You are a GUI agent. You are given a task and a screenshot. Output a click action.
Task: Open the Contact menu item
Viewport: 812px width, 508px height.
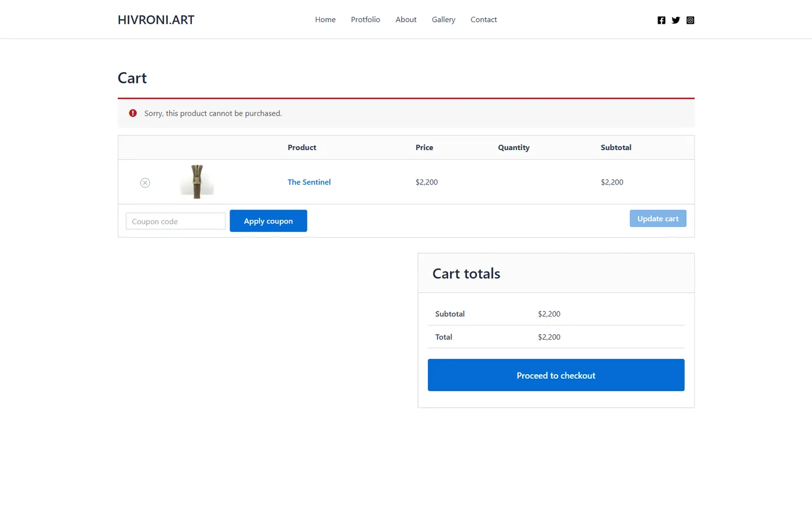tap(484, 20)
